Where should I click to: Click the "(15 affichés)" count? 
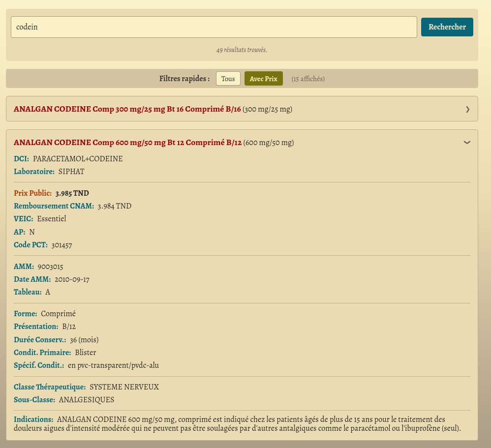(x=308, y=79)
